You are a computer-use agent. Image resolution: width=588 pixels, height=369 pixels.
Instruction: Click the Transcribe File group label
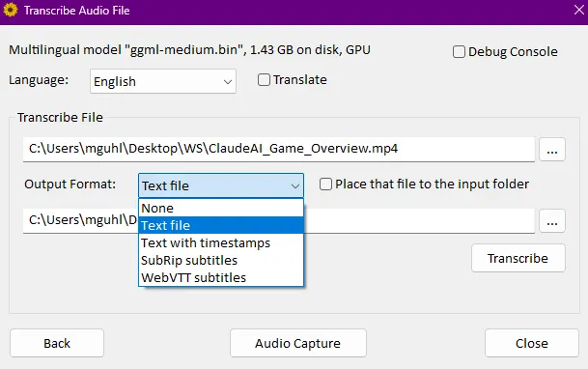pos(60,118)
